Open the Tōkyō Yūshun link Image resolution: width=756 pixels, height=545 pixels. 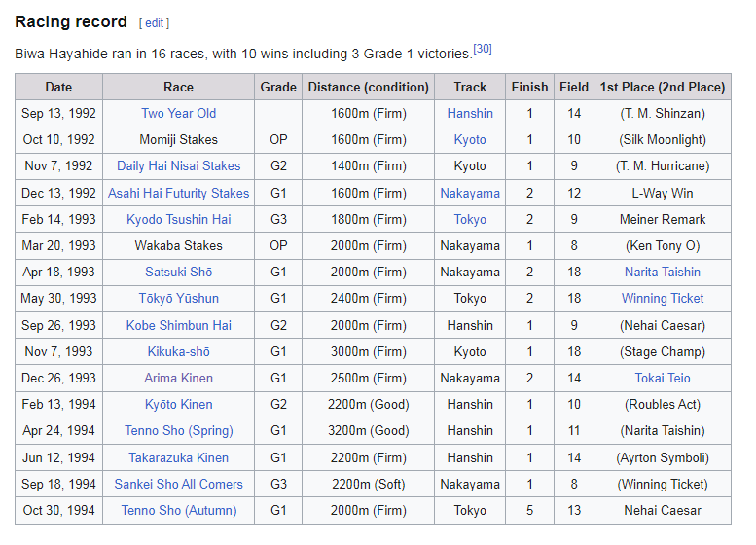(178, 299)
